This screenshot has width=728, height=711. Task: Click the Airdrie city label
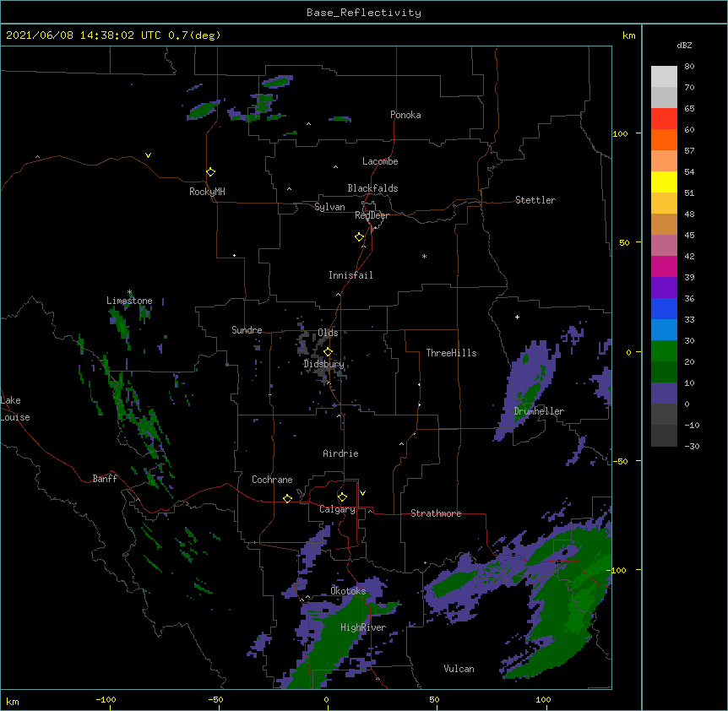[341, 453]
